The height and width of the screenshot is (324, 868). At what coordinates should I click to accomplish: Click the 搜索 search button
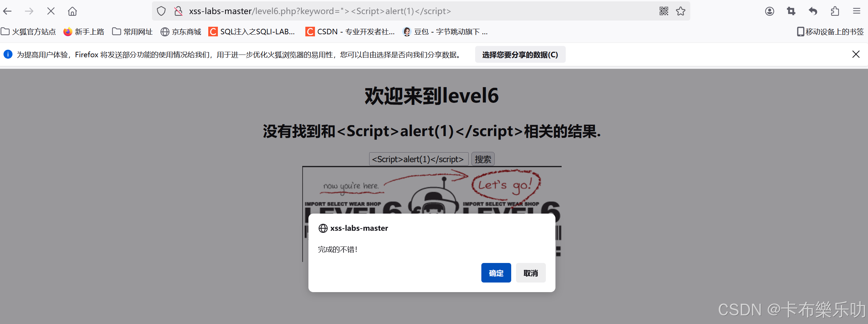(483, 159)
